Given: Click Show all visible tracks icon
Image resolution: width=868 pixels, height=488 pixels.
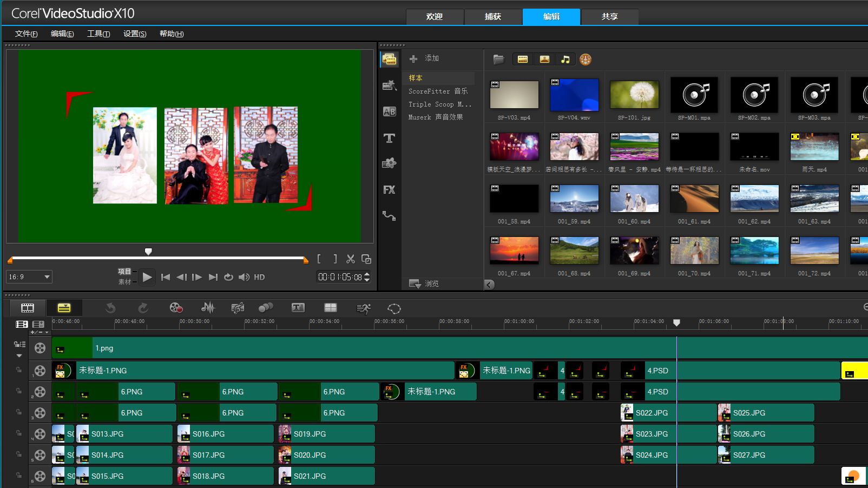Looking at the screenshot, I should (x=22, y=324).
